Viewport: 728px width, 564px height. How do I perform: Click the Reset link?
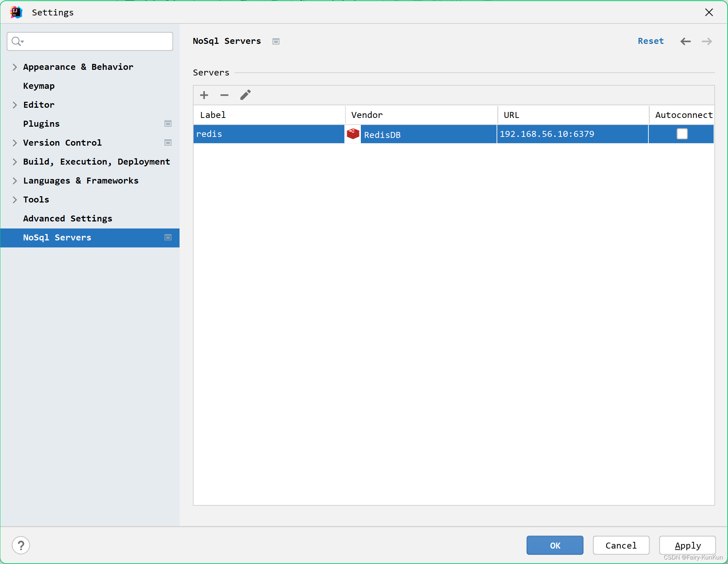point(651,41)
